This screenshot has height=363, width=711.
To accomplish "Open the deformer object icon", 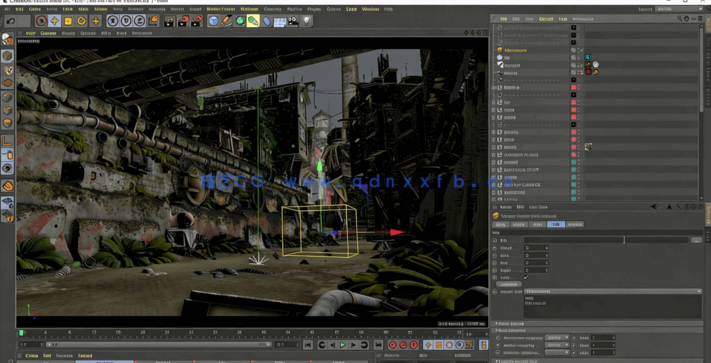I will [267, 21].
